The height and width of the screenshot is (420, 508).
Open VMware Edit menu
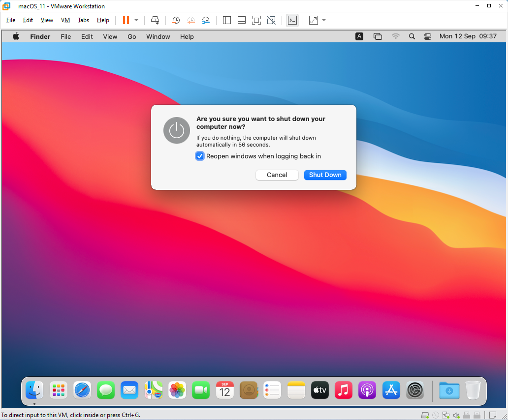click(x=28, y=20)
